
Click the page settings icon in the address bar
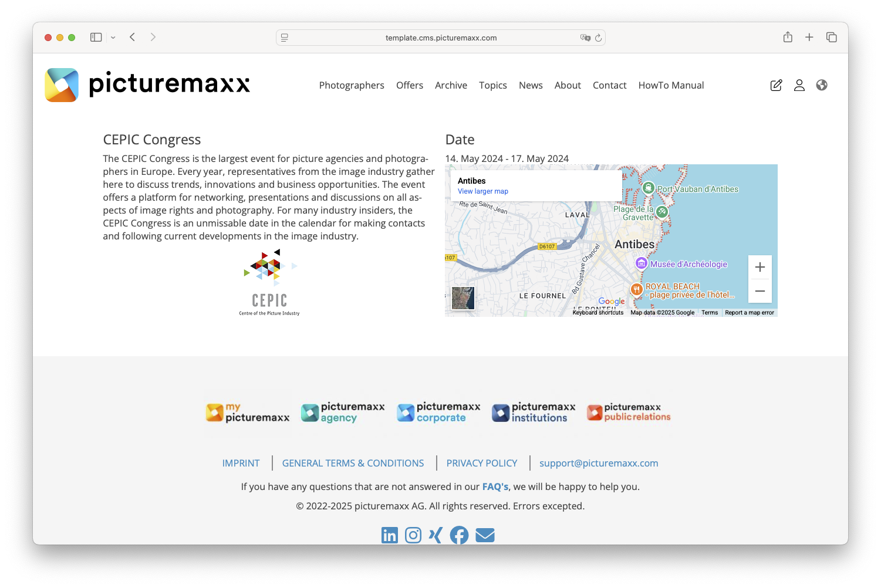(x=285, y=38)
